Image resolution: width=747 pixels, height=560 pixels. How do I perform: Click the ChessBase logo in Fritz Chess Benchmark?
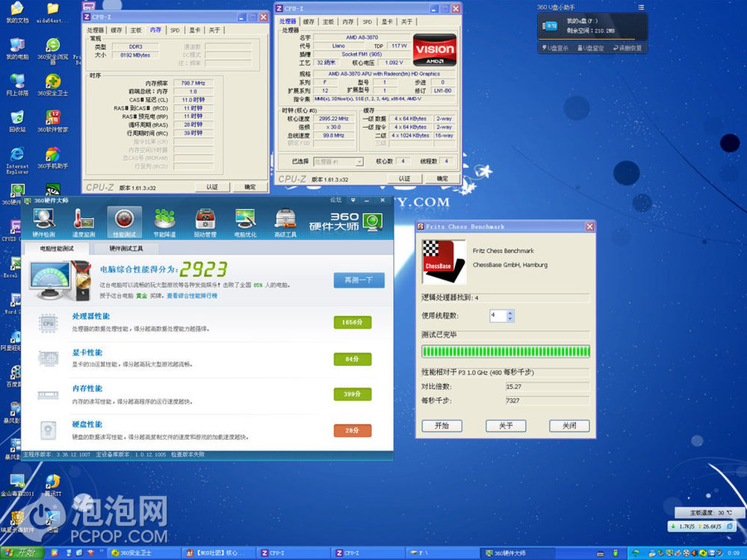point(444,262)
